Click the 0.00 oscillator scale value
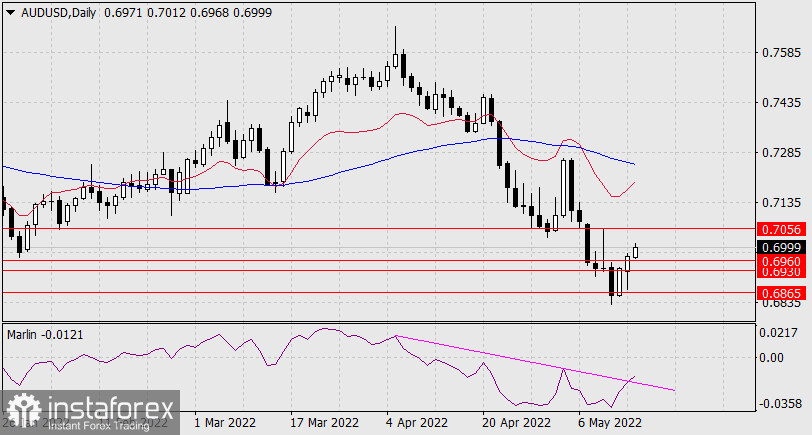The image size is (812, 435). [771, 357]
